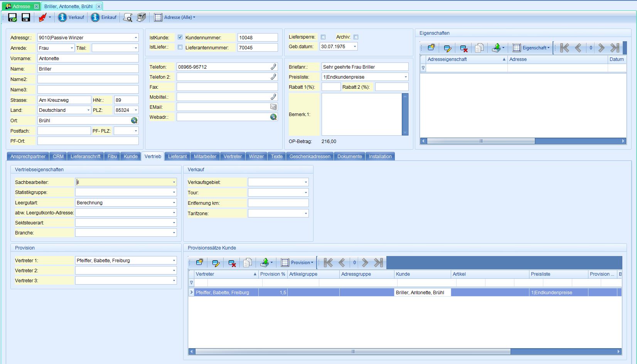
Task: Delete entry icon in Eigenschaften toolbar
Action: coord(463,48)
